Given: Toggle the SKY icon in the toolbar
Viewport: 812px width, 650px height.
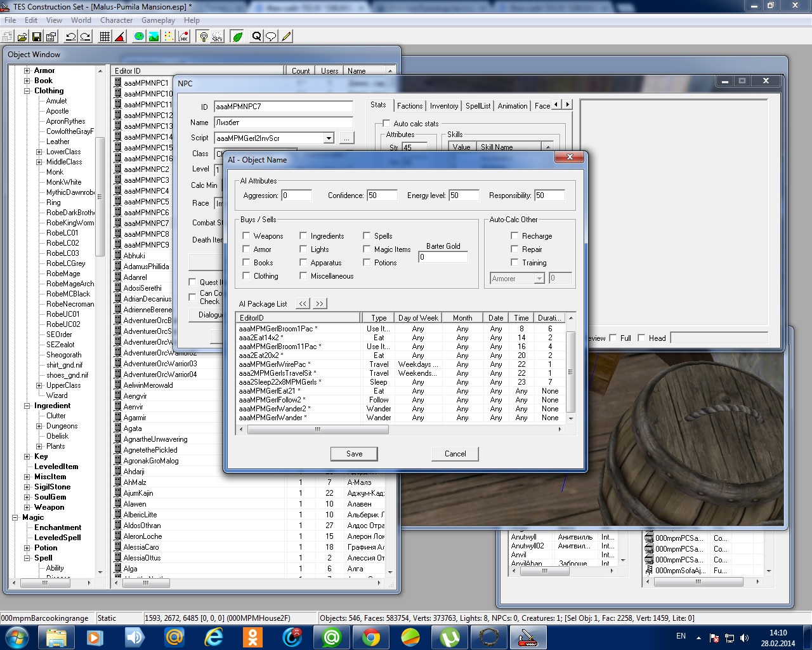Looking at the screenshot, I should 218,37.
